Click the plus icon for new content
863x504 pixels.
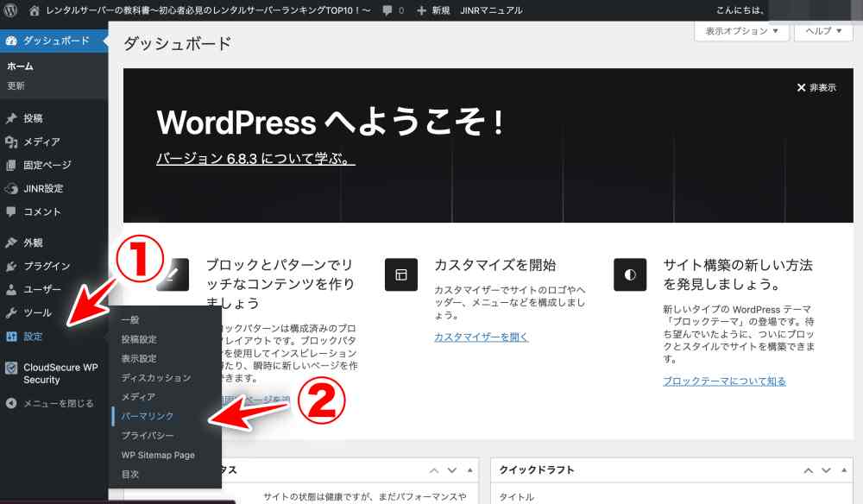pos(421,10)
